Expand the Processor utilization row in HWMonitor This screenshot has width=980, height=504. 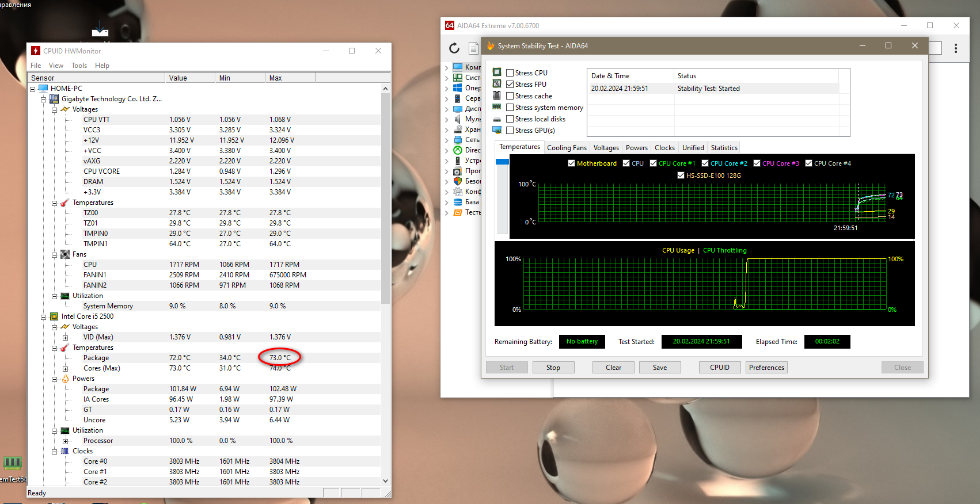65,441
